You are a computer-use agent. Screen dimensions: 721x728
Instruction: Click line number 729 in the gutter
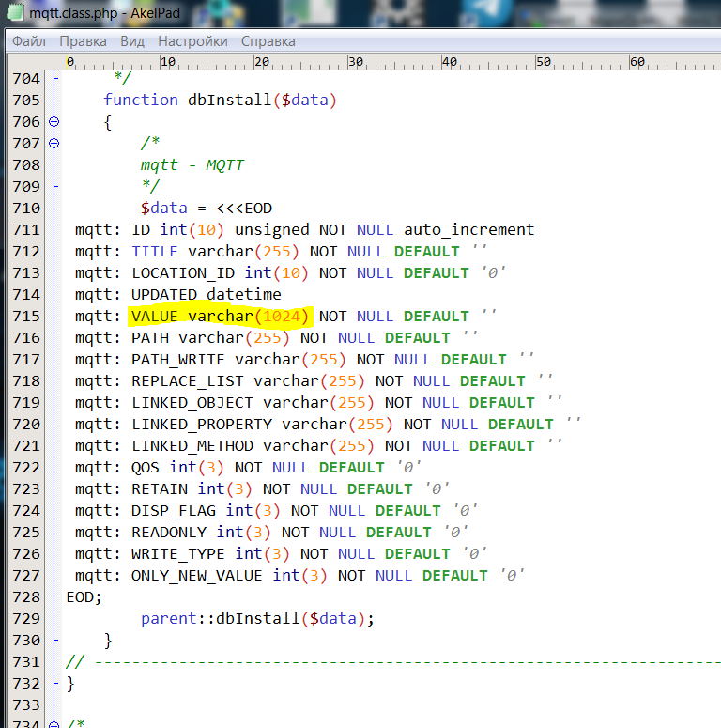pyautogui.click(x=26, y=619)
